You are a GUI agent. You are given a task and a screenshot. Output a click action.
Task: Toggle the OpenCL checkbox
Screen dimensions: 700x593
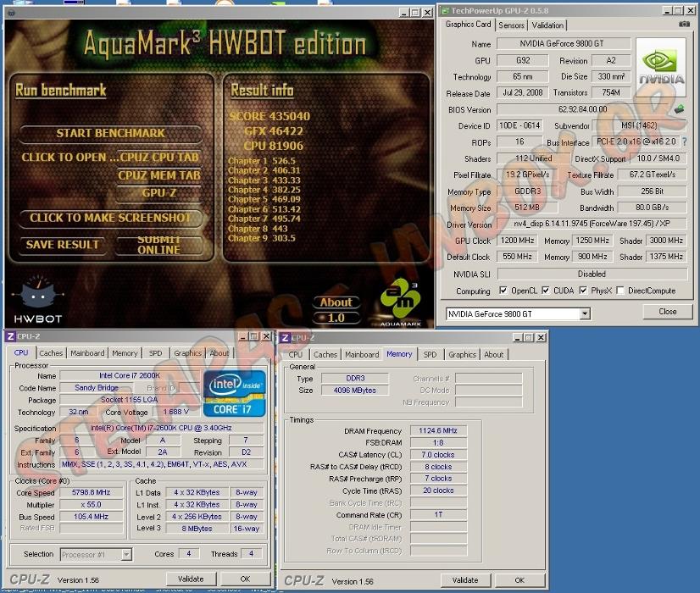[503, 291]
